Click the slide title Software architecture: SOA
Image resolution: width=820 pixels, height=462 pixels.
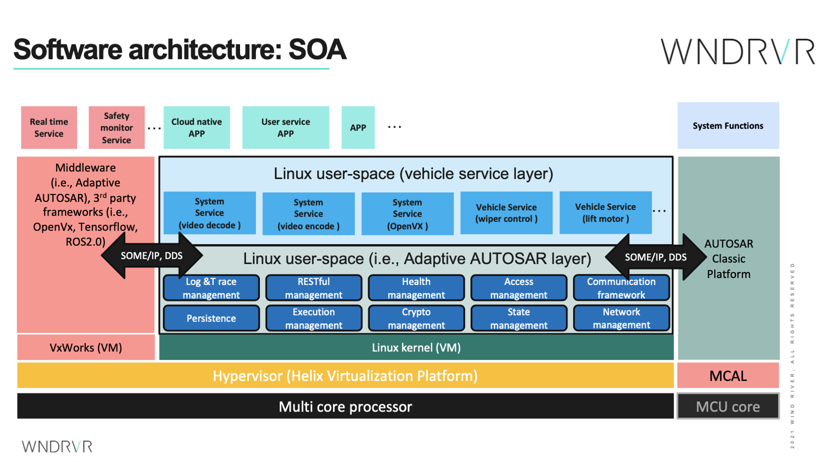pos(180,50)
